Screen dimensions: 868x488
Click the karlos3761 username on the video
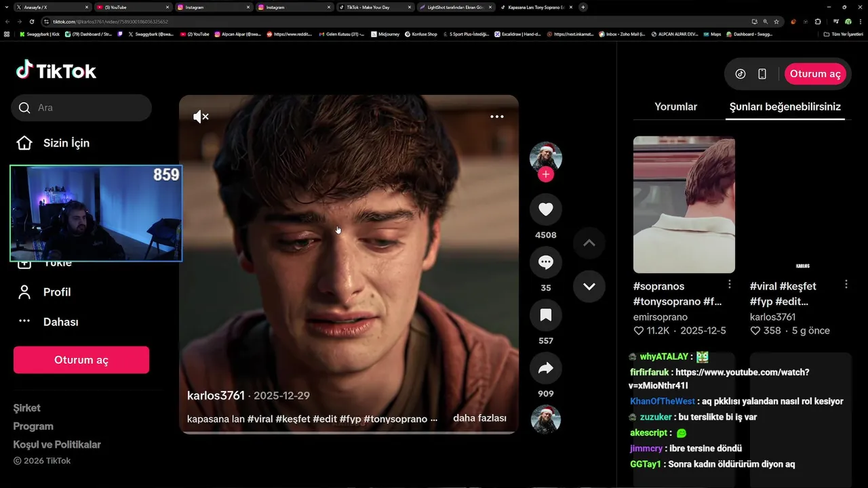coord(216,395)
